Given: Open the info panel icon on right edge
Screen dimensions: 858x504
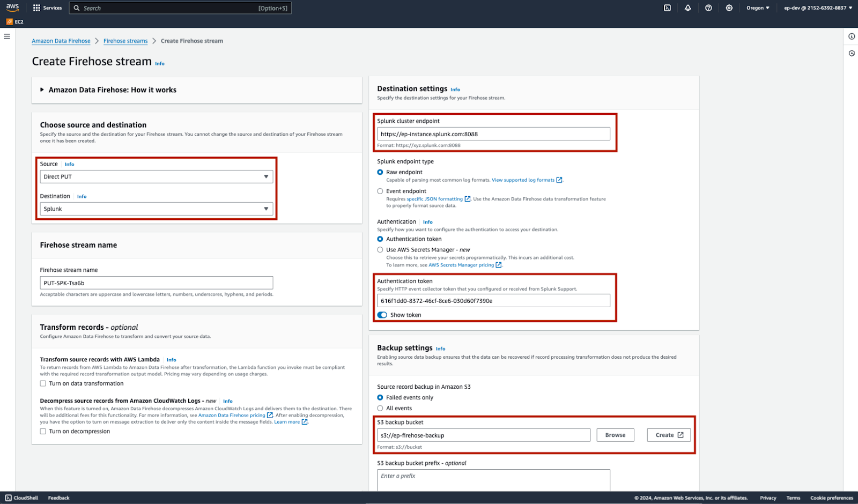Looking at the screenshot, I should (x=852, y=36).
